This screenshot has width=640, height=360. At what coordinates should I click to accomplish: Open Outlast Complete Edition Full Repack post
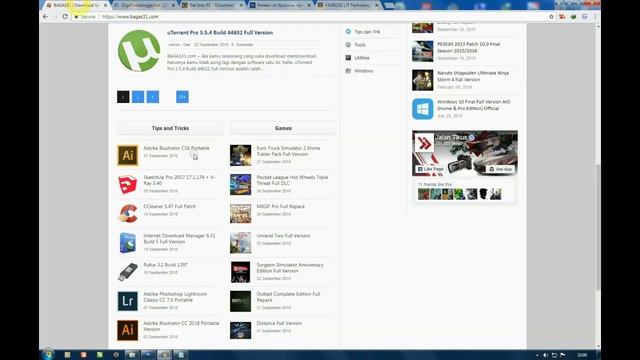[x=288, y=297]
